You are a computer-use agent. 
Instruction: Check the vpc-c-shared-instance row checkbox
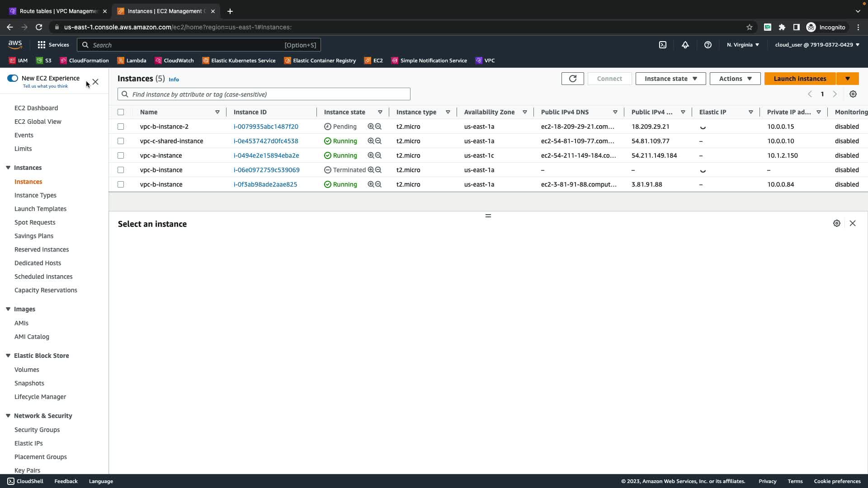point(121,141)
